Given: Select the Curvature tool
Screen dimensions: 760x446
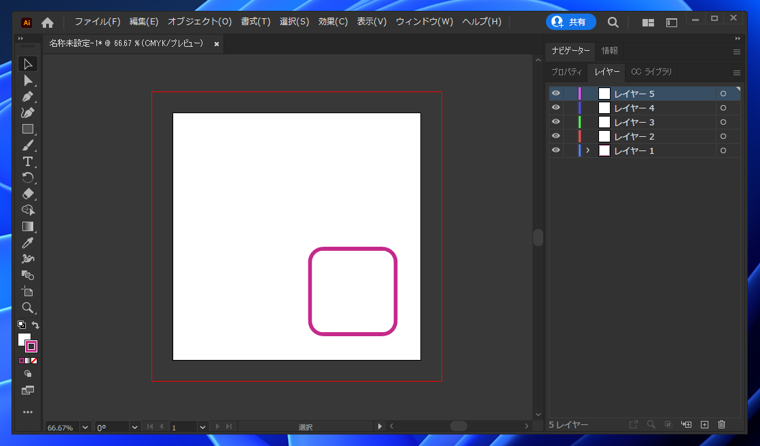Looking at the screenshot, I should (28, 113).
